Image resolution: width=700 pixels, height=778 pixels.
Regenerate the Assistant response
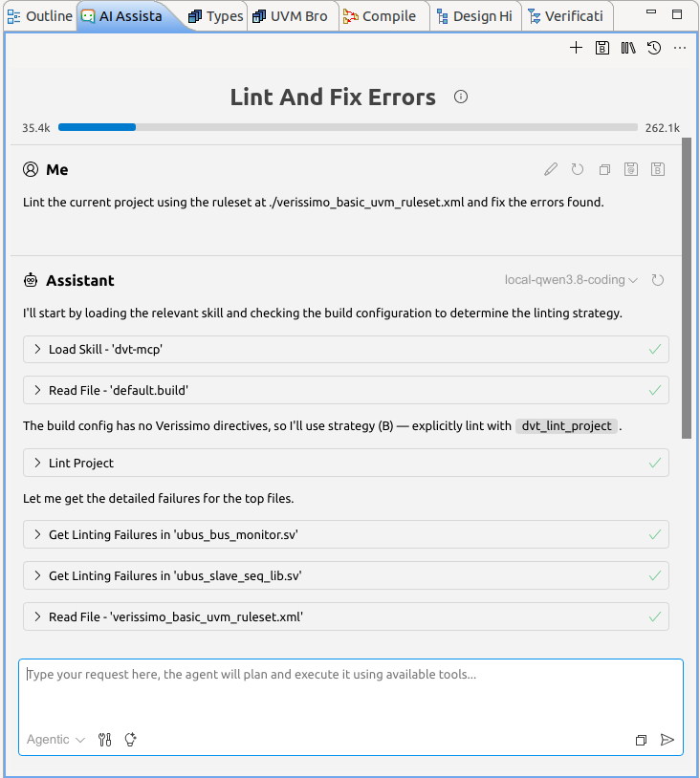pos(657,280)
